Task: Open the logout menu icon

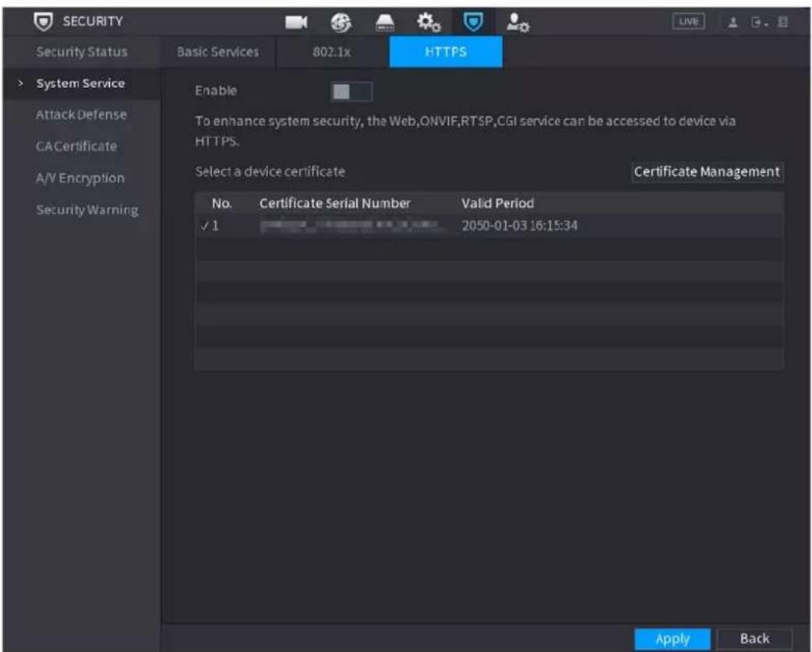Action: pyautogui.click(x=759, y=23)
